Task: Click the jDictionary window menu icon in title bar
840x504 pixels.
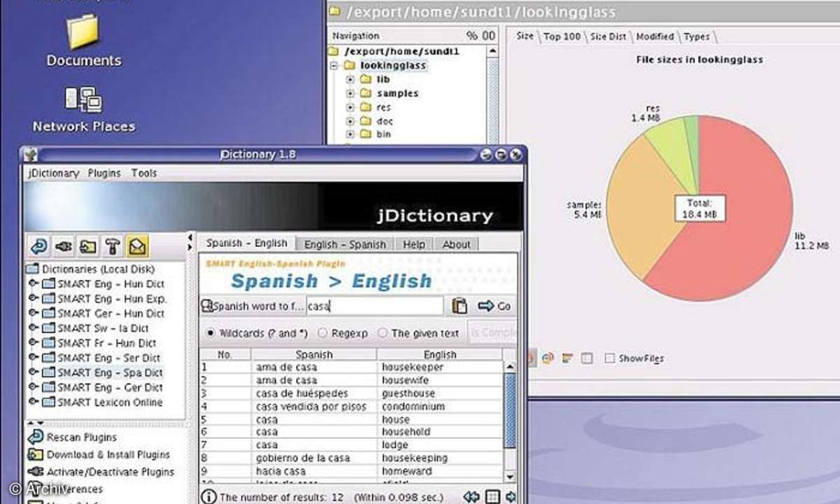Action: [x=31, y=155]
